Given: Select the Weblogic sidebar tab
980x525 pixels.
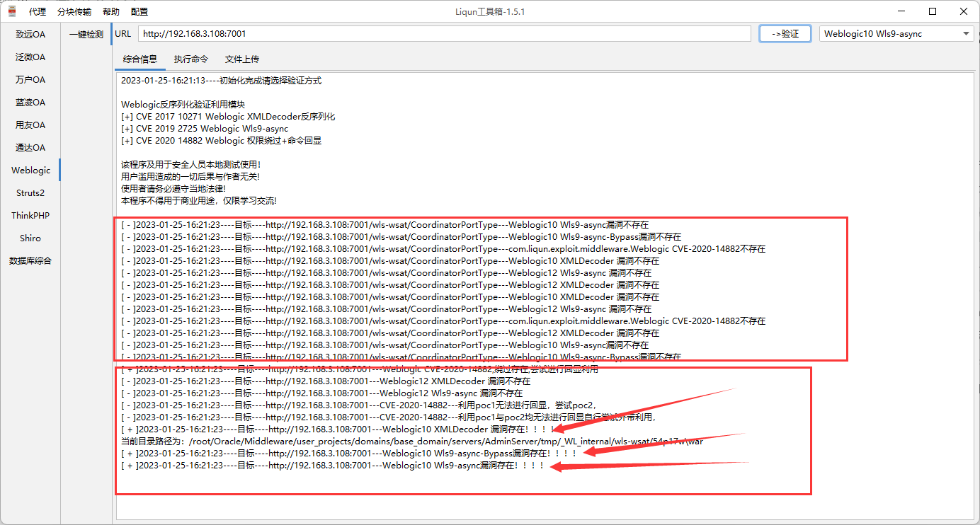Looking at the screenshot, I should [x=30, y=170].
